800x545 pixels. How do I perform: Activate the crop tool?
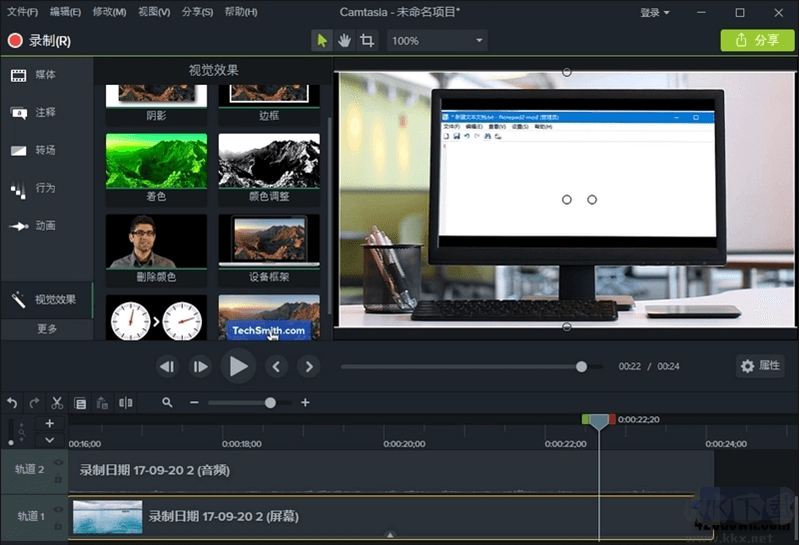[367, 41]
